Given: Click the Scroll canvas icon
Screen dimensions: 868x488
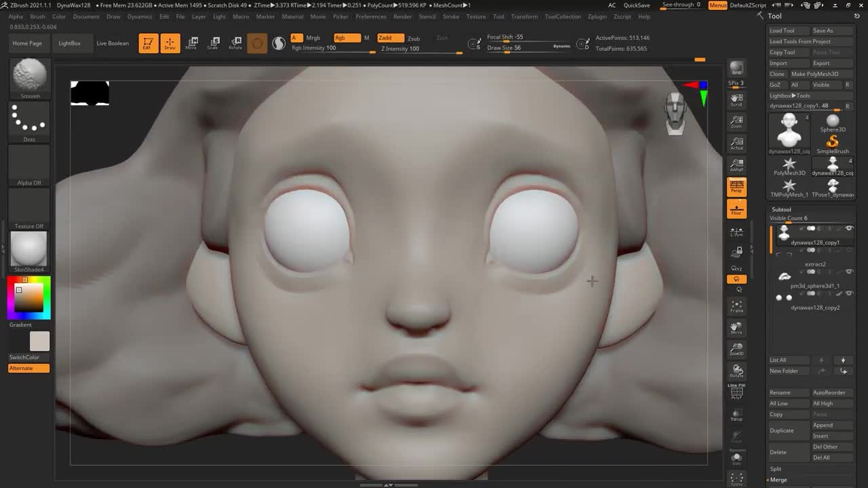Looking at the screenshot, I should click(x=736, y=100).
